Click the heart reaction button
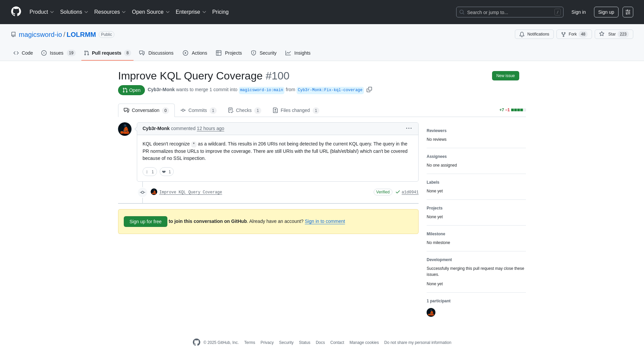This screenshot has height=362, width=644. pos(167,172)
